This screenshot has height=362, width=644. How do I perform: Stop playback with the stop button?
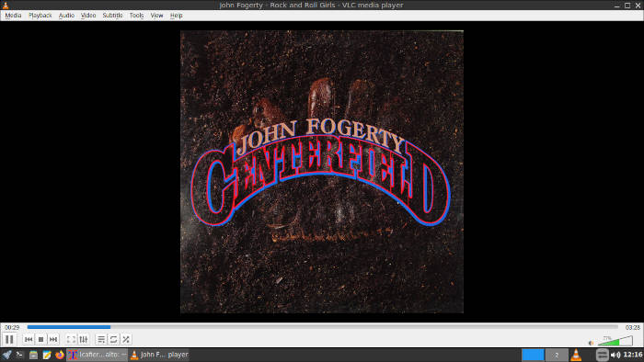[x=40, y=339]
